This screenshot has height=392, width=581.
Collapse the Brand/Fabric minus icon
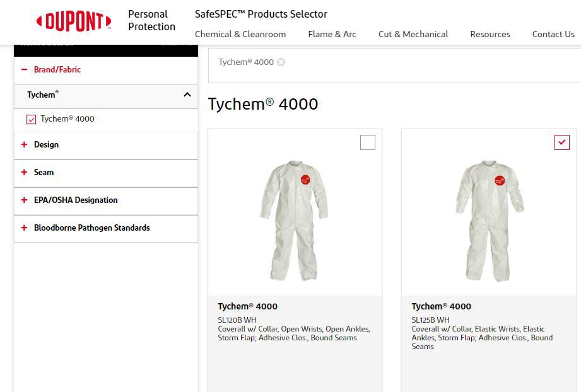(x=24, y=70)
